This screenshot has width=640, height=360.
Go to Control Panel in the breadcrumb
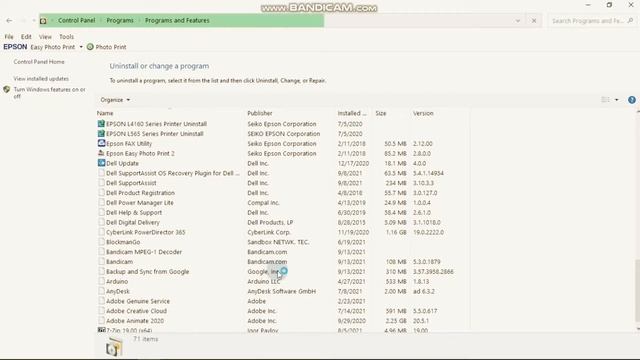[x=76, y=20]
